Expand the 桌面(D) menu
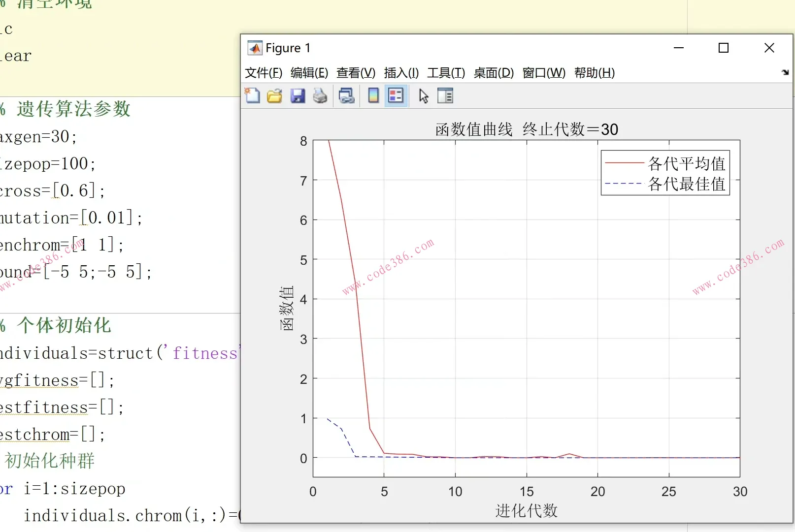This screenshot has height=532, width=795. (x=494, y=73)
